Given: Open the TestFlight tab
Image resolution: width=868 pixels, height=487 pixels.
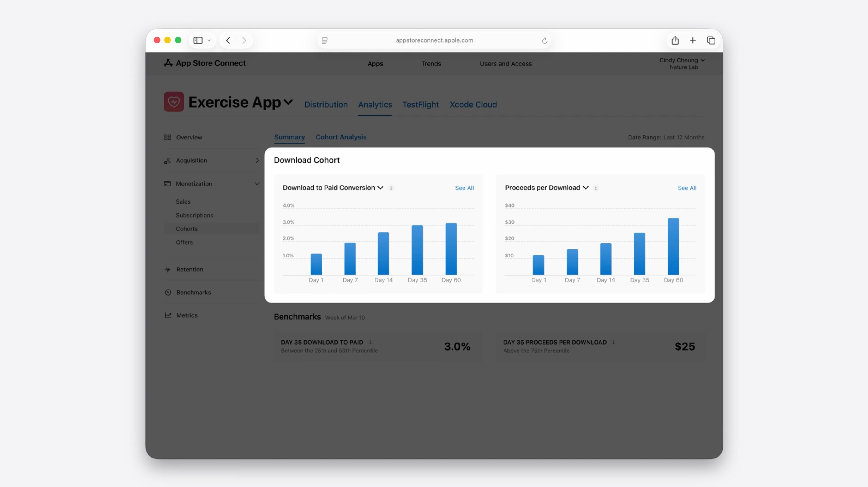Looking at the screenshot, I should point(420,104).
